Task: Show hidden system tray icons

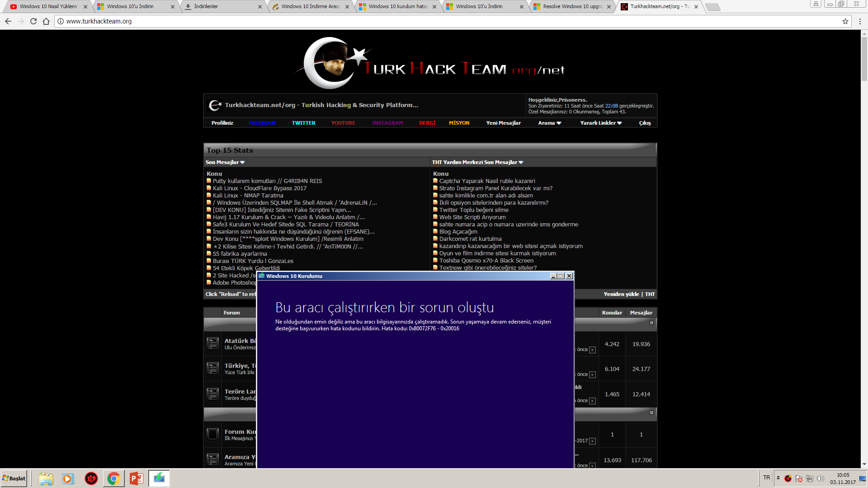Action: 778,478
